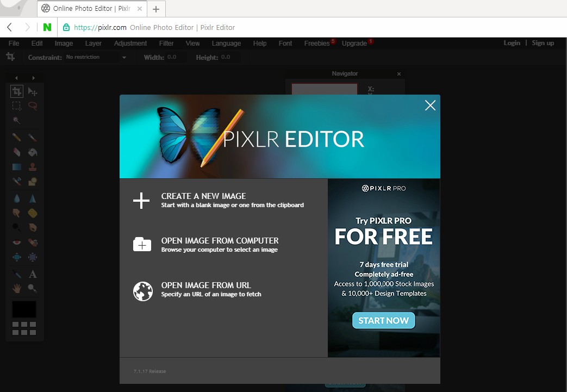Select the Brush tool
The height and width of the screenshot is (392, 567).
[33, 138]
